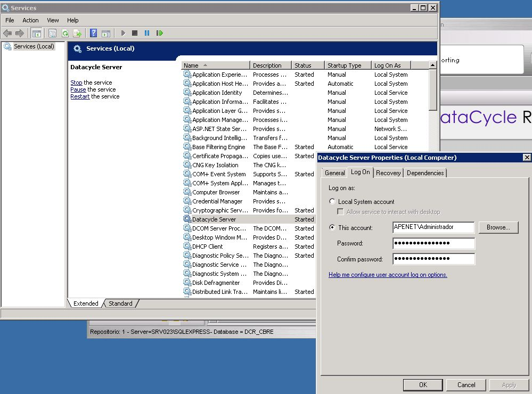This screenshot has height=394, width=532.
Task: Toggle Show/Hide Console Tree toolbar icon
Action: [x=36, y=33]
